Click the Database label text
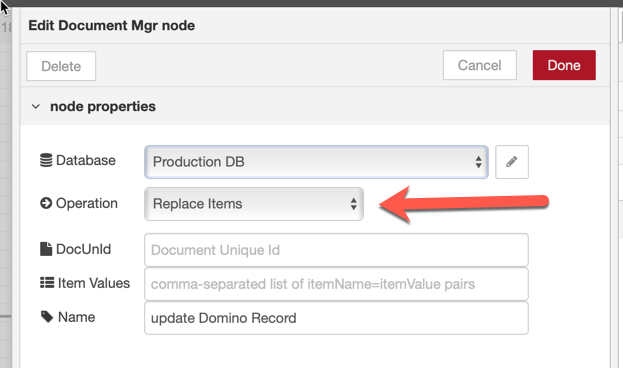Image resolution: width=623 pixels, height=368 pixels. click(86, 160)
